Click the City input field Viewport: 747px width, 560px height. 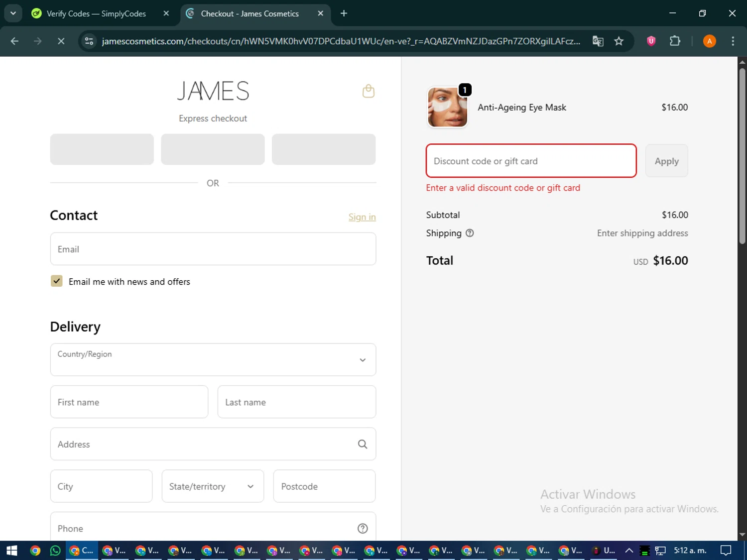[x=101, y=486]
